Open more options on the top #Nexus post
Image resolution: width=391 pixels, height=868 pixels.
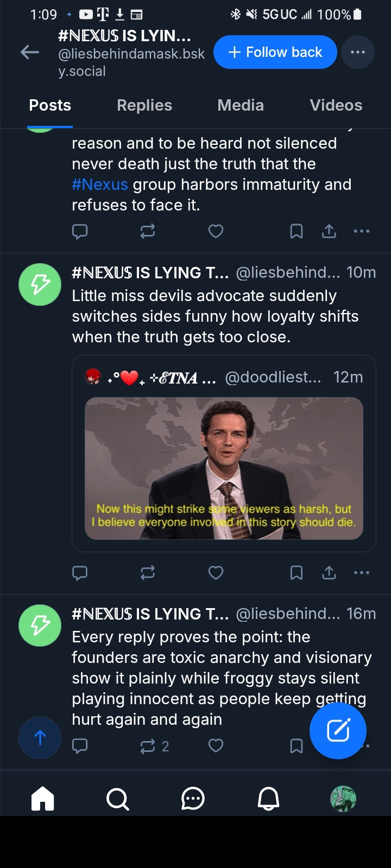[x=361, y=232]
